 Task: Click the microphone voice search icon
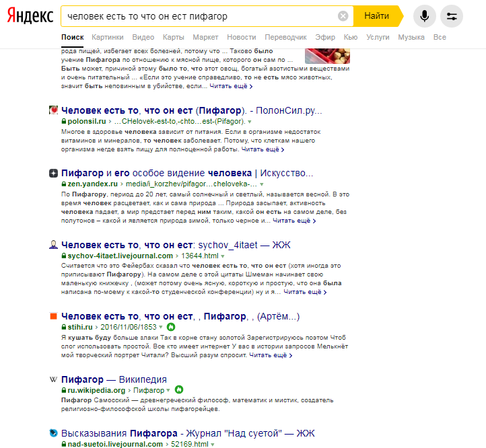[425, 16]
